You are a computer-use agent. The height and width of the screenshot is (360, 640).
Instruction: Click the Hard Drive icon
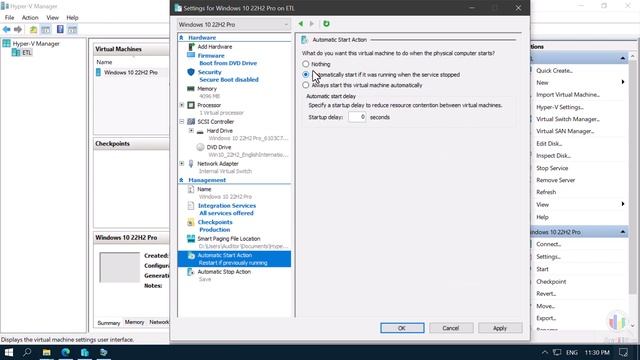(x=200, y=131)
